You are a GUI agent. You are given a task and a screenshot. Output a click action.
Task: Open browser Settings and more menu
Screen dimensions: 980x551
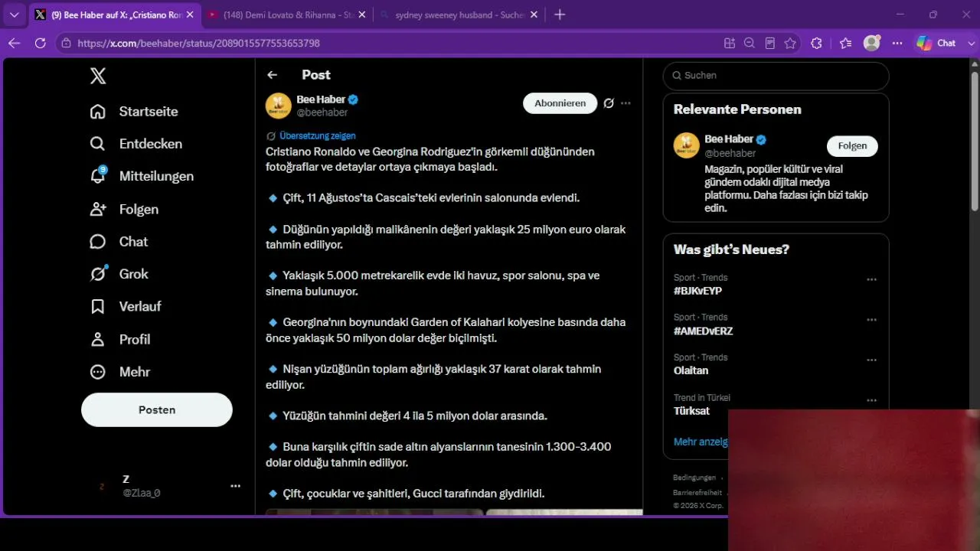pyautogui.click(x=897, y=44)
